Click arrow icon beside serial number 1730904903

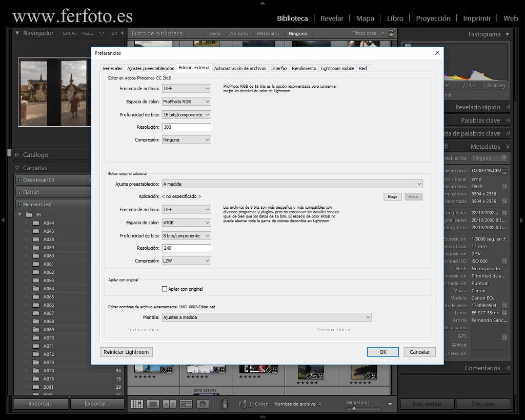click(x=504, y=306)
